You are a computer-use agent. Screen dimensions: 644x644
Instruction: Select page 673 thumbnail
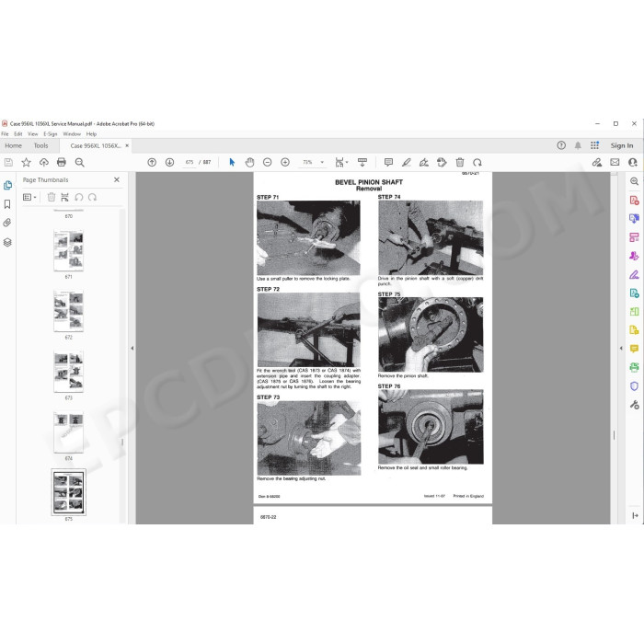[68, 372]
